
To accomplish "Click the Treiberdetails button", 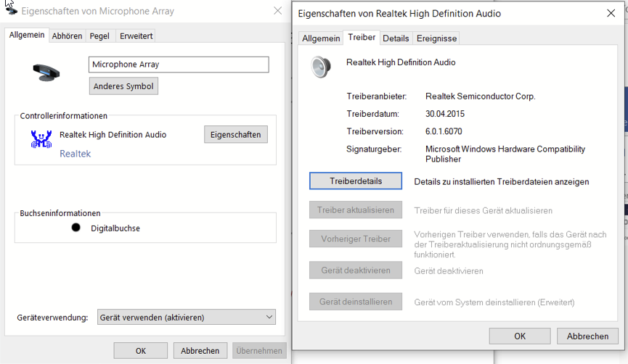I will pos(356,181).
